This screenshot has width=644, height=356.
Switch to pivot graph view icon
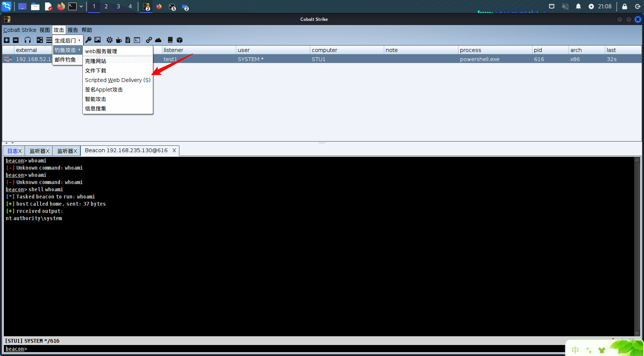40,40
